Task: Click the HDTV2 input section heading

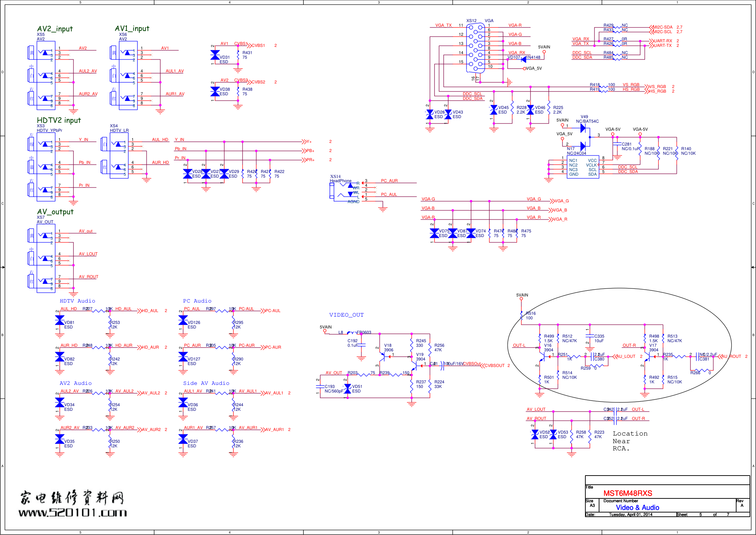Action: point(59,120)
